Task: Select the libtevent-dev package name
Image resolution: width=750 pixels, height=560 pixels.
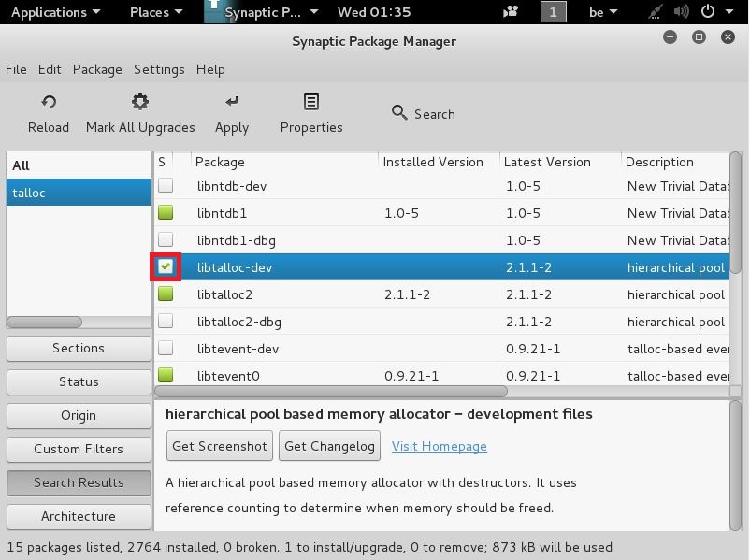Action: click(x=238, y=349)
